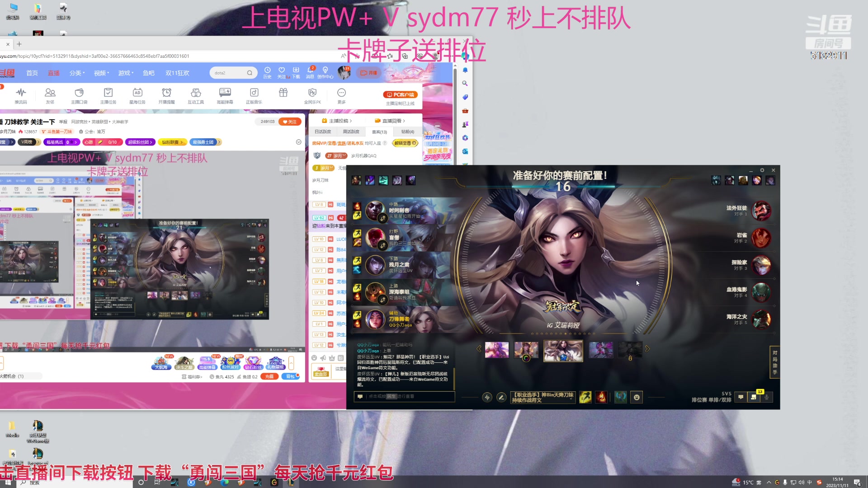Click the PC客户端 button
The image size is (868, 488).
401,95
